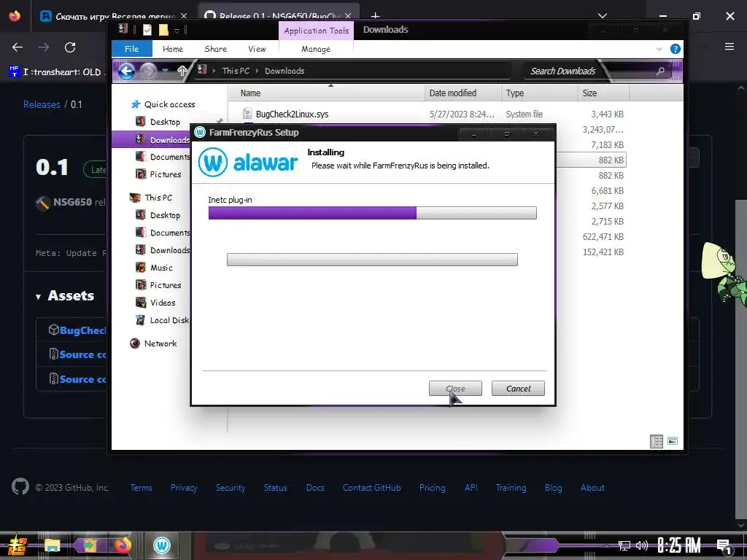Click the properties icon in Explorer title bar
The width and height of the screenshot is (747, 560).
(x=147, y=30)
